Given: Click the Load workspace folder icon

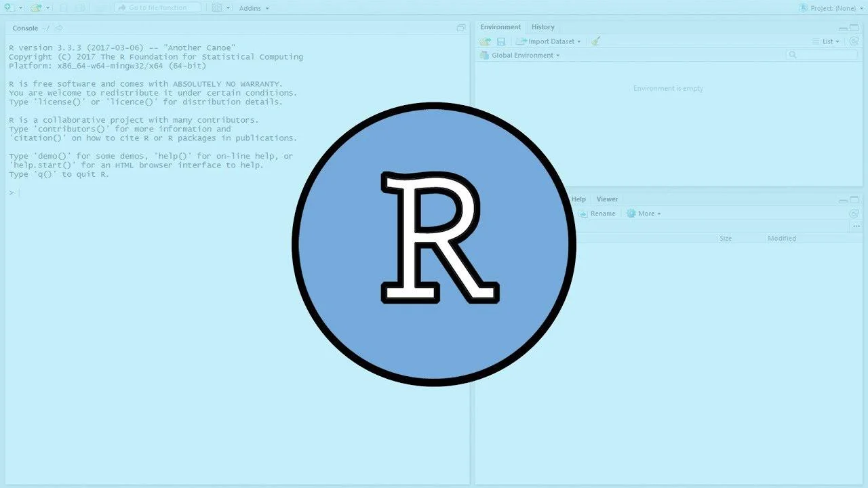Looking at the screenshot, I should (485, 41).
